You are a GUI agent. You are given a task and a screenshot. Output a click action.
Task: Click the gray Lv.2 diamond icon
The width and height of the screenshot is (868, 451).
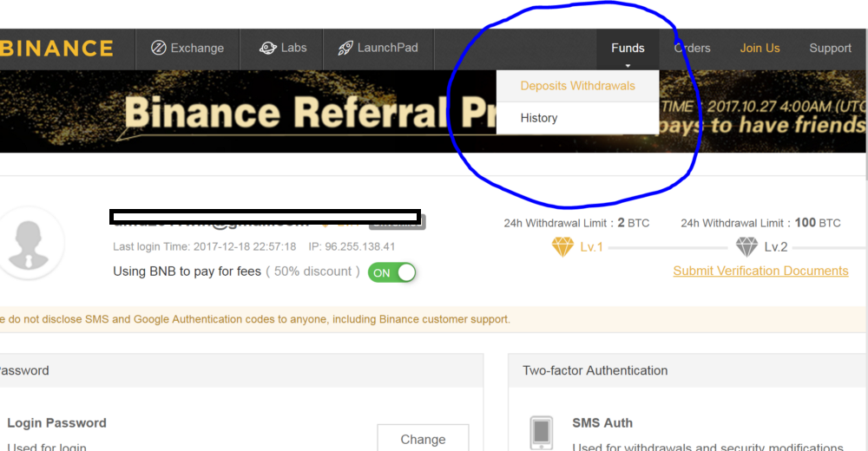(x=746, y=247)
